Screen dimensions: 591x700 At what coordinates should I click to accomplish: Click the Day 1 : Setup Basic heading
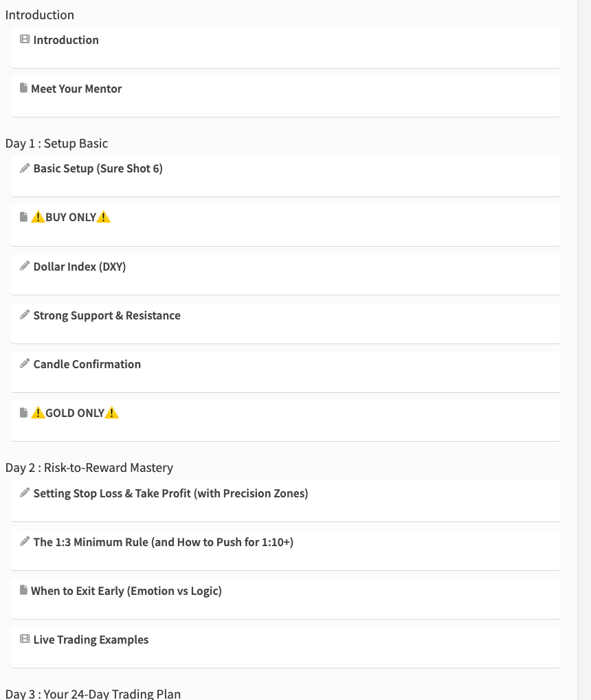pos(56,144)
